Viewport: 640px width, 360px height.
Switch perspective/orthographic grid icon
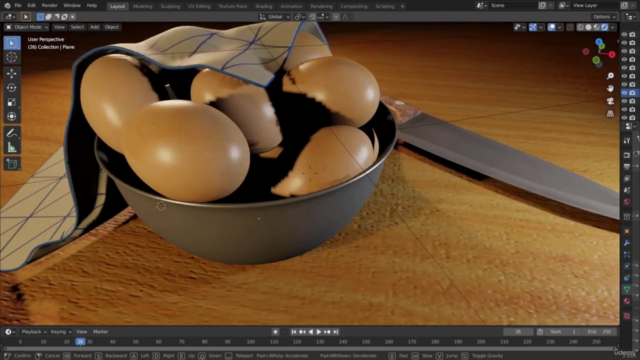(610, 114)
